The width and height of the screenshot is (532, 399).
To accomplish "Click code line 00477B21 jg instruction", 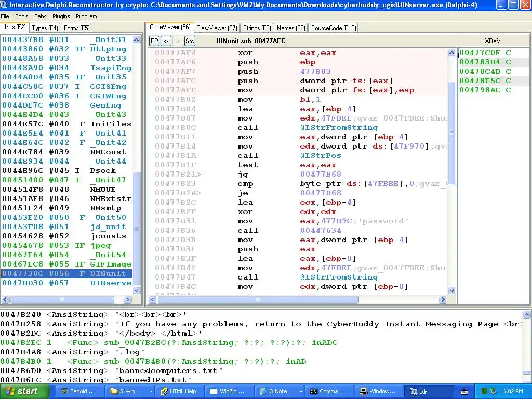I will (298, 175).
